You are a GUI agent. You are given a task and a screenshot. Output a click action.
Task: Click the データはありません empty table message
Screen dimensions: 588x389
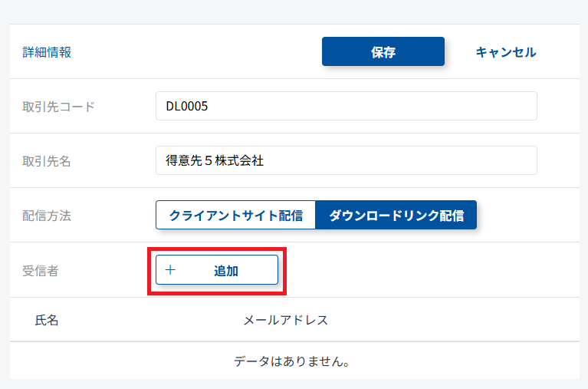click(x=293, y=361)
